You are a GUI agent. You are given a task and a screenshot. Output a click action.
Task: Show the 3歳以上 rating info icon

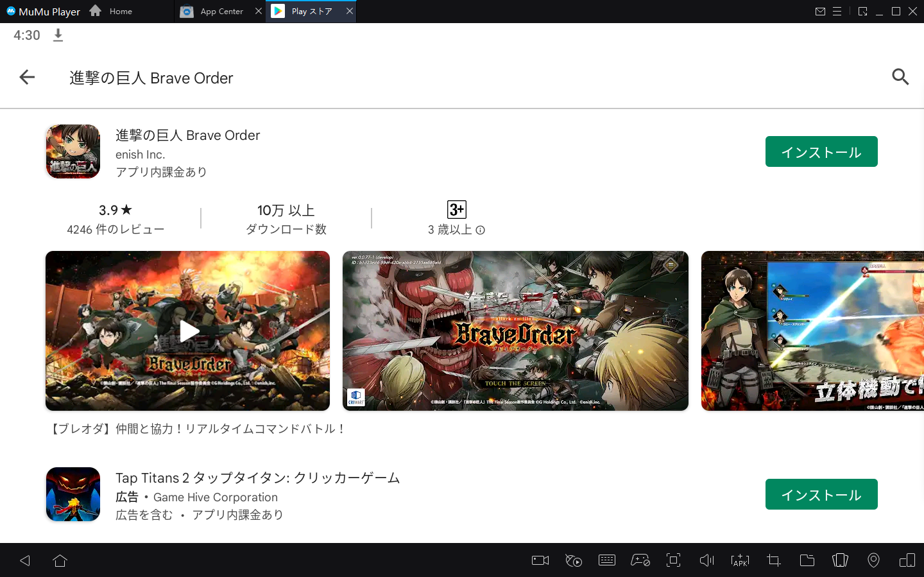click(481, 230)
